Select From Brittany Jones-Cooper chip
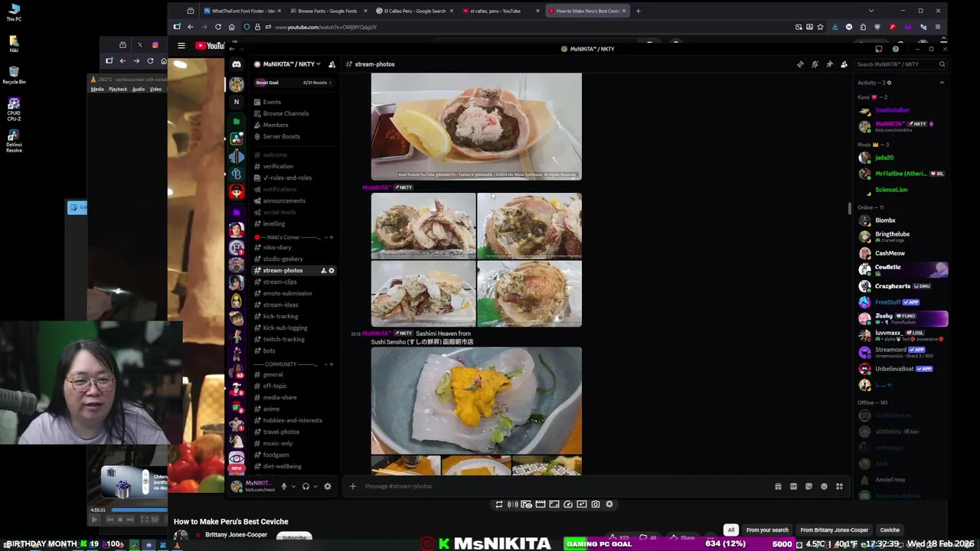The image size is (980, 551). pyautogui.click(x=834, y=530)
